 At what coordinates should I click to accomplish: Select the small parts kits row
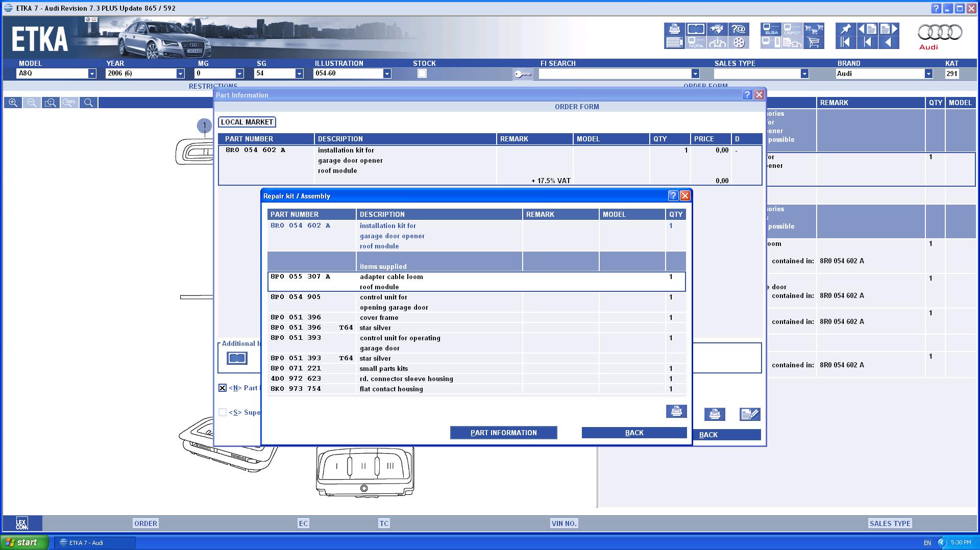[476, 368]
